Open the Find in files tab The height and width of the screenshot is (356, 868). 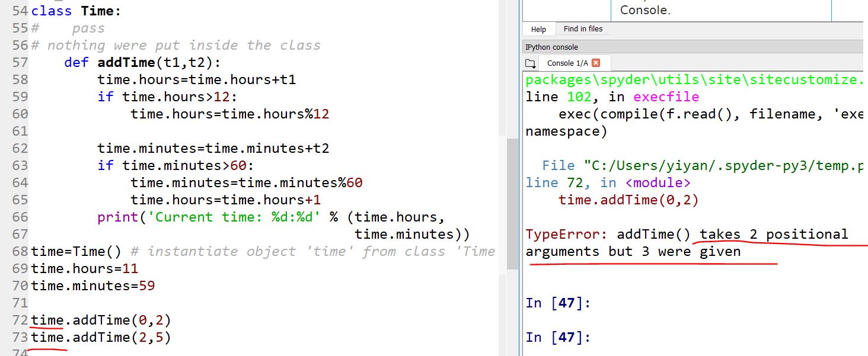(x=583, y=29)
